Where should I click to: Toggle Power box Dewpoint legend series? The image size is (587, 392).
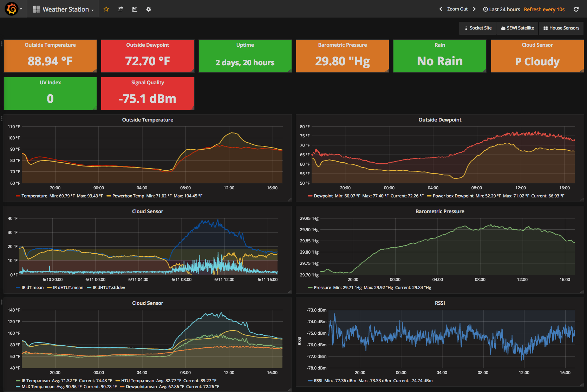click(453, 196)
